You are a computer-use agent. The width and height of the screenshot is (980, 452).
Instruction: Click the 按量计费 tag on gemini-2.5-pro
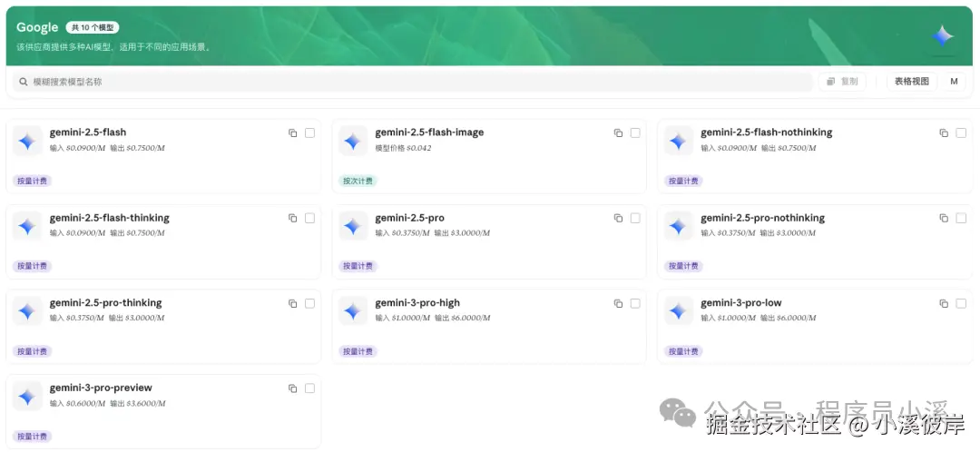tap(358, 266)
